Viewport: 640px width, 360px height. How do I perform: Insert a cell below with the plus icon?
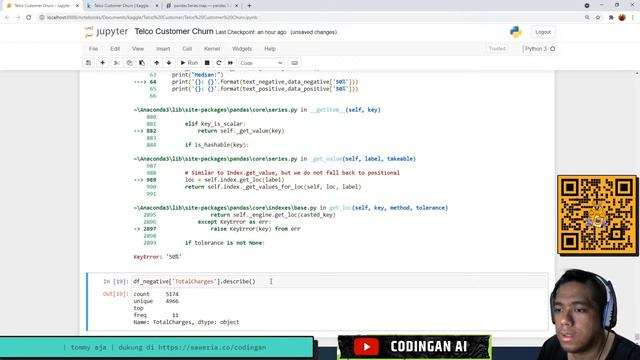click(102, 63)
